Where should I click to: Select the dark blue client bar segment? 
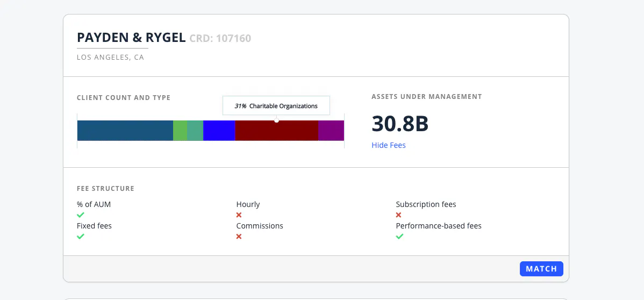125,131
